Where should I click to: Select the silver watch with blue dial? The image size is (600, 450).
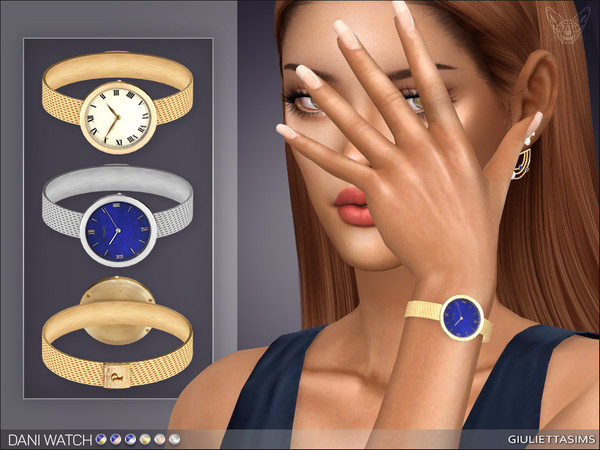tap(120, 217)
